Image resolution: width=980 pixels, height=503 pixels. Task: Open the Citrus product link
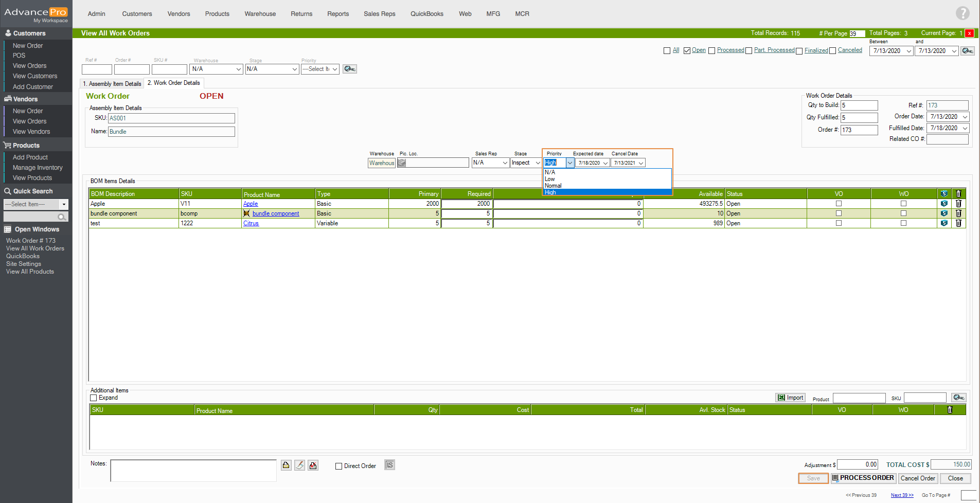pyautogui.click(x=251, y=223)
